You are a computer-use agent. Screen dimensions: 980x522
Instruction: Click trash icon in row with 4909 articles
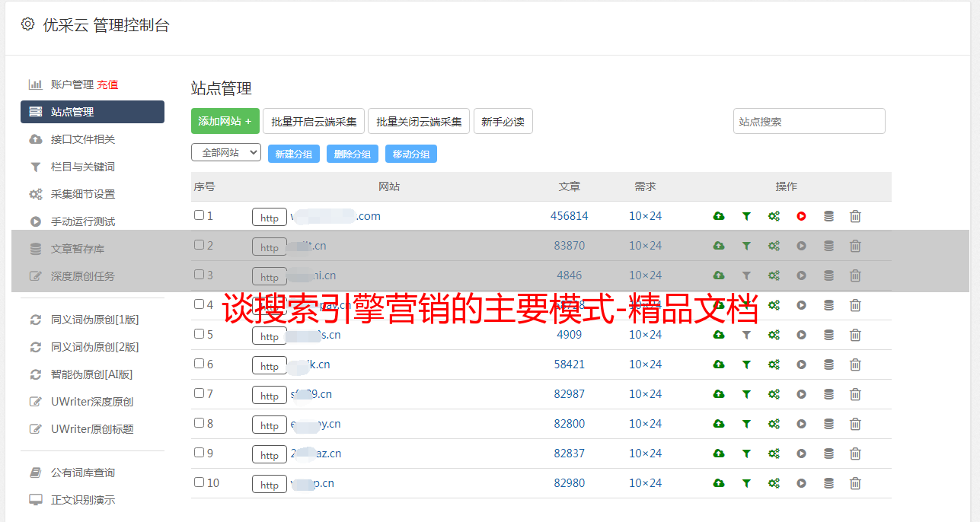[x=855, y=335]
